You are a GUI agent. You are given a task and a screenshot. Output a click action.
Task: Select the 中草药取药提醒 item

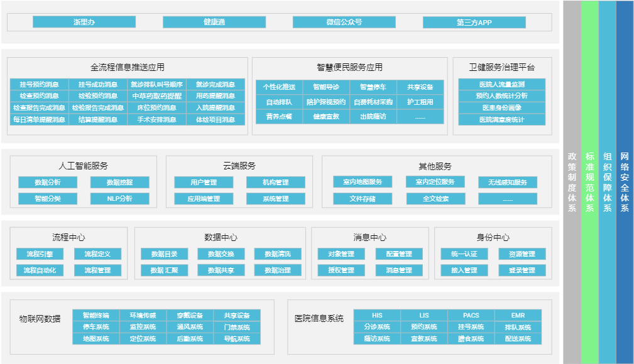tap(156, 96)
